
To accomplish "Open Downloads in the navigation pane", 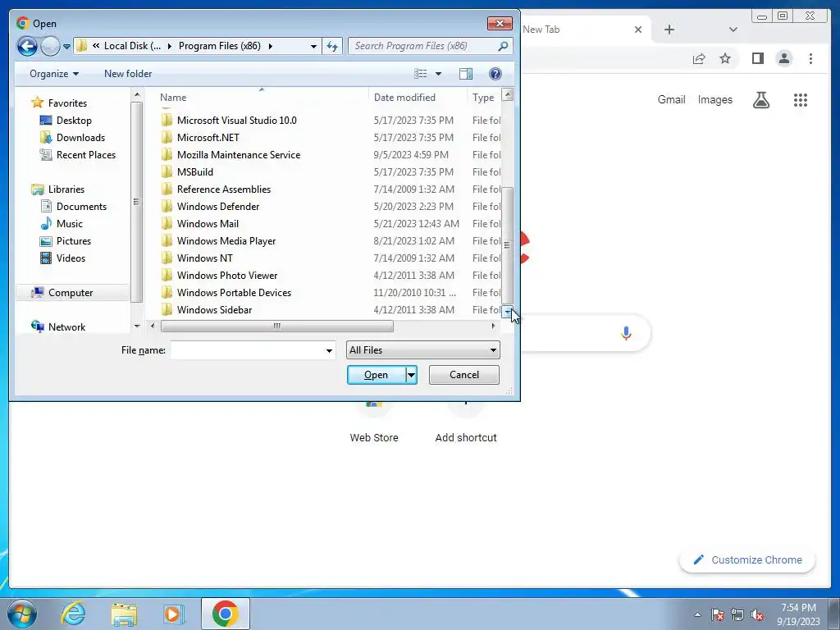I will pos(80,138).
